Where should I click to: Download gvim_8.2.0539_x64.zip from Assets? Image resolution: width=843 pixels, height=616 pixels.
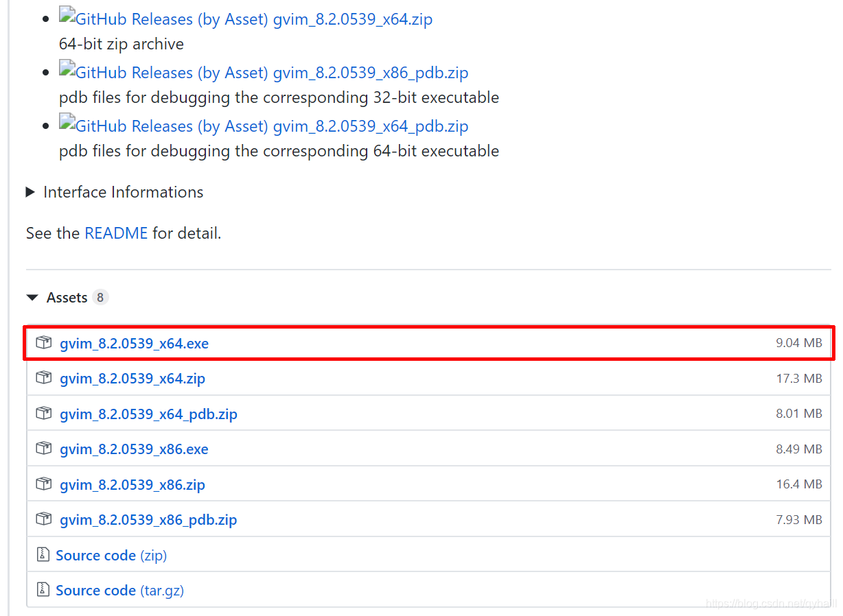pyautogui.click(x=132, y=379)
